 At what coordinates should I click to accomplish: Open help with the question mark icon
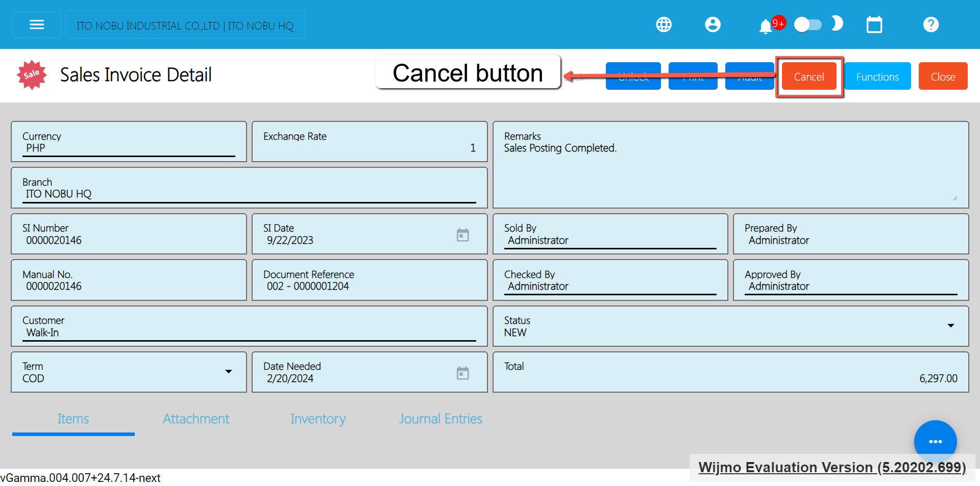(930, 24)
